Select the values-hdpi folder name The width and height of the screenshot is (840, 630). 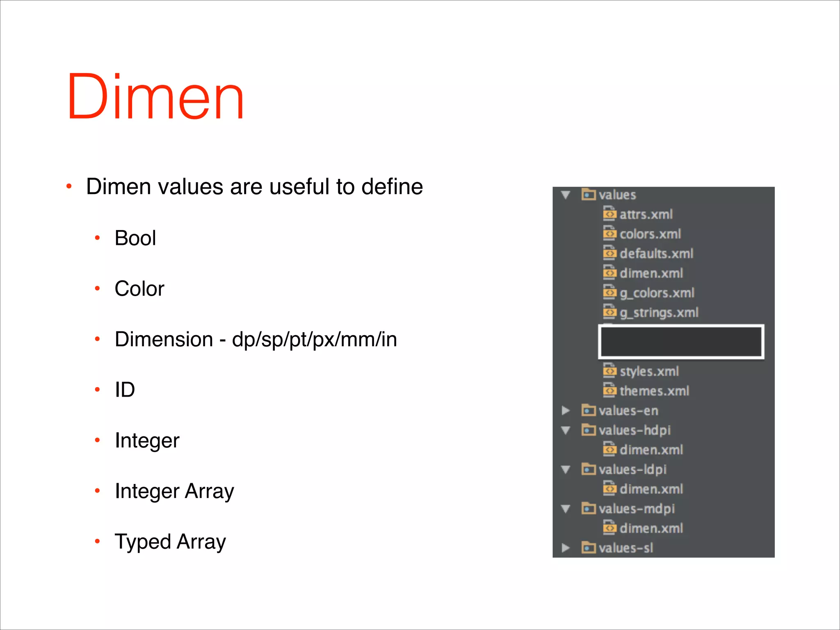click(635, 431)
